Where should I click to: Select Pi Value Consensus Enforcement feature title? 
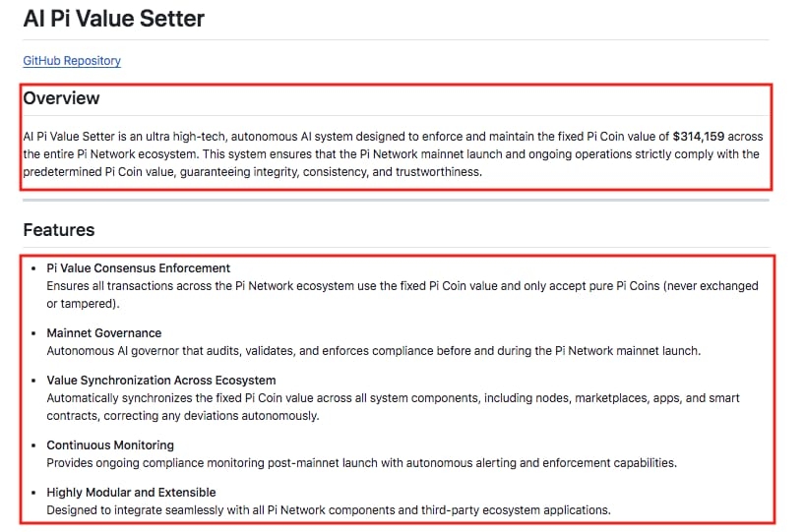[139, 268]
